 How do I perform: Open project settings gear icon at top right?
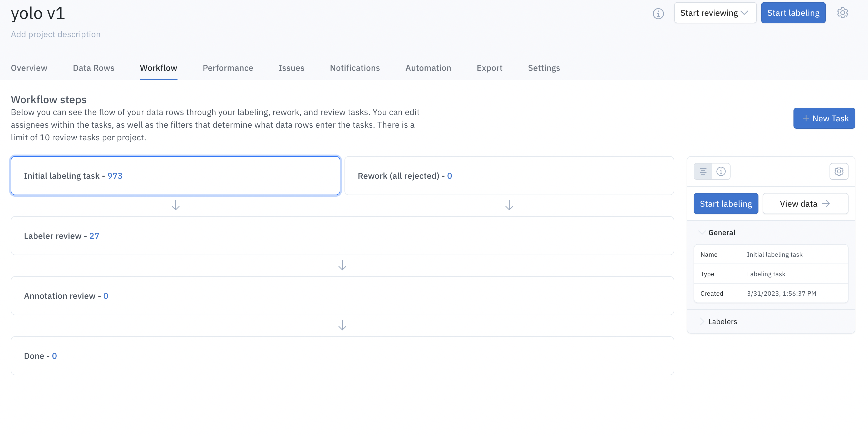[842, 13]
